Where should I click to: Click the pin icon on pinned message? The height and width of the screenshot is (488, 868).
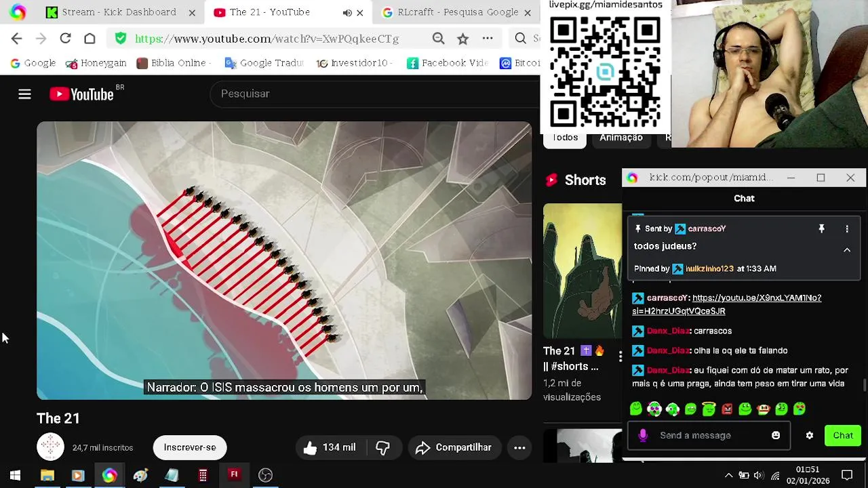[821, 229]
